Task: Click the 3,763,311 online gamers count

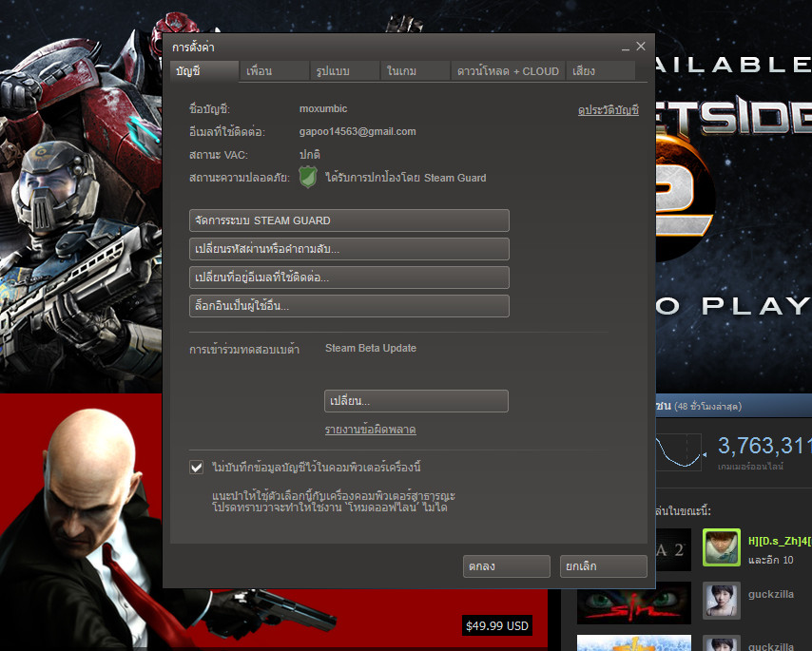Action: (764, 446)
